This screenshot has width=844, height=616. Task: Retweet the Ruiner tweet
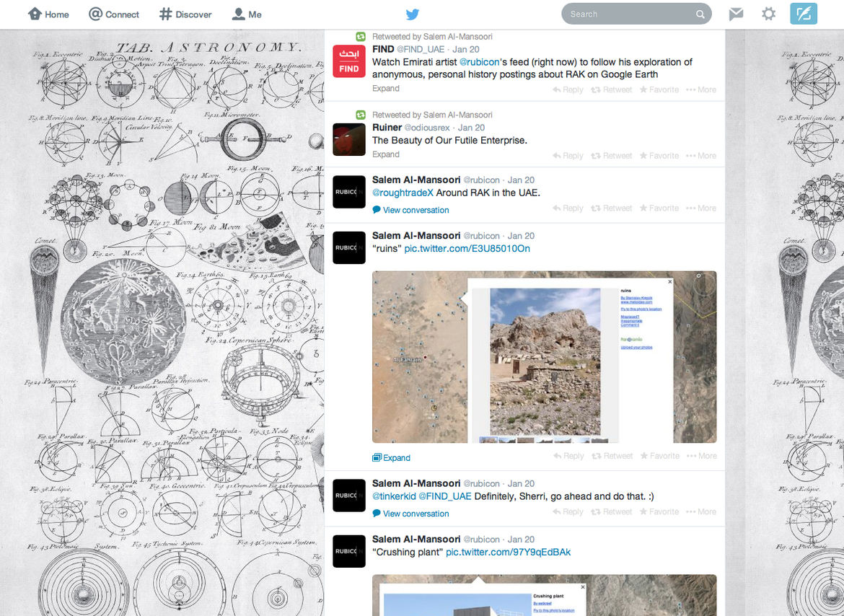point(612,156)
